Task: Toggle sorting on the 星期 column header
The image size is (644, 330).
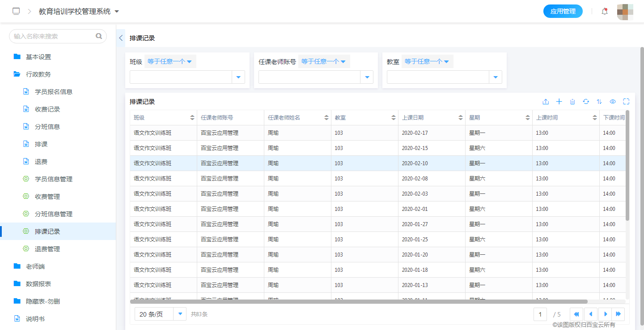Action: 527,117
